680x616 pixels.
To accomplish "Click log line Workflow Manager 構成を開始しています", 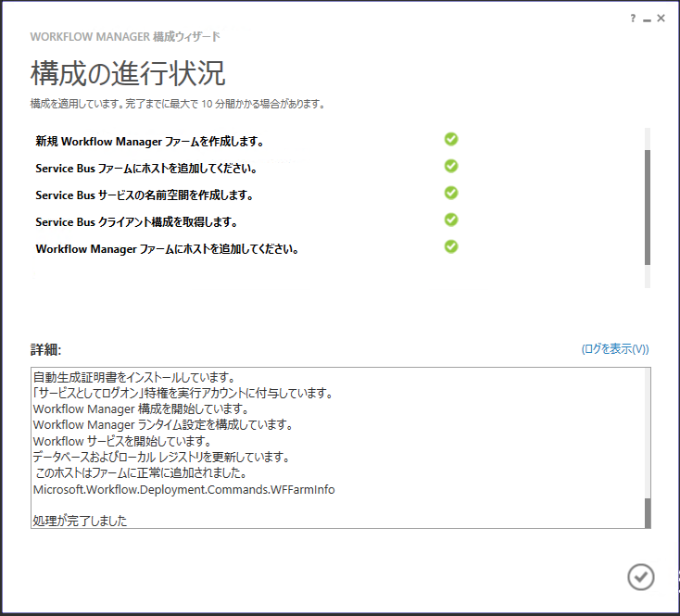I will tap(141, 409).
